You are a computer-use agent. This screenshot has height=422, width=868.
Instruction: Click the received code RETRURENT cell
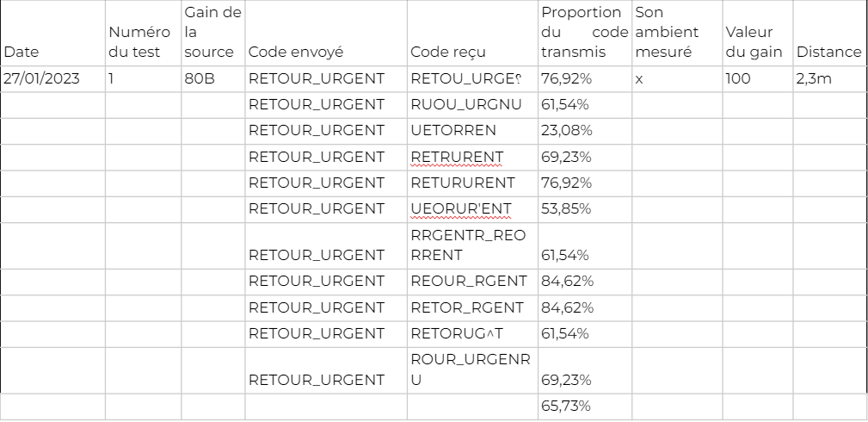pyautogui.click(x=473, y=158)
